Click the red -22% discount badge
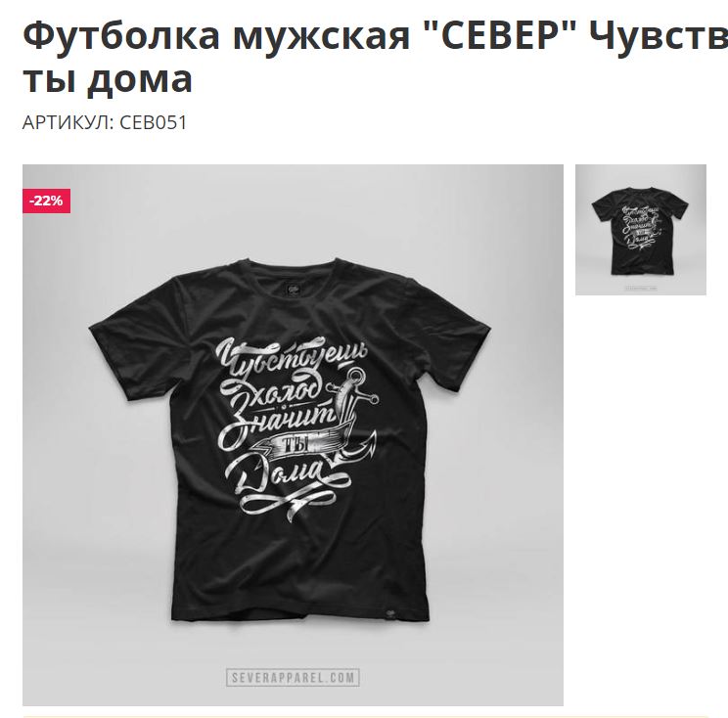The image size is (728, 718). [46, 201]
